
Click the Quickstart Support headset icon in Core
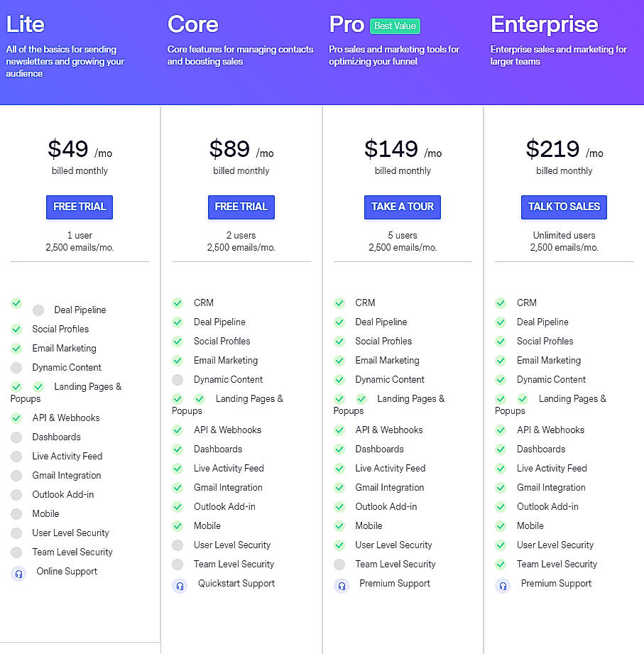tap(180, 583)
